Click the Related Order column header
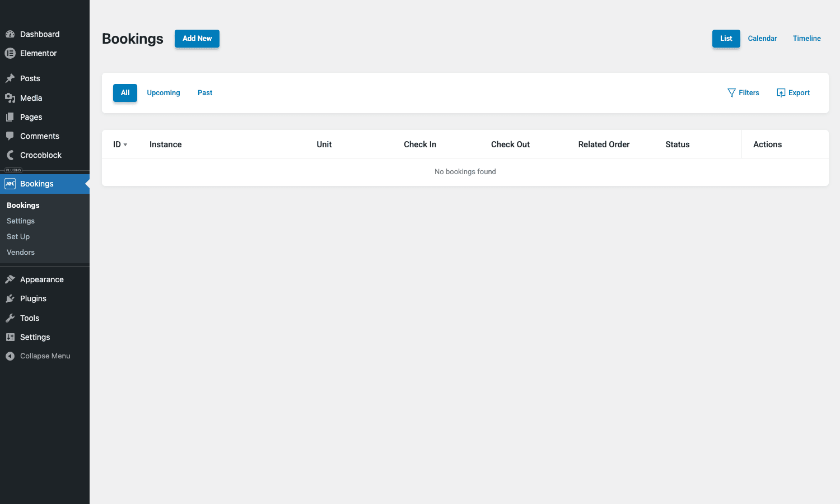 click(x=604, y=144)
